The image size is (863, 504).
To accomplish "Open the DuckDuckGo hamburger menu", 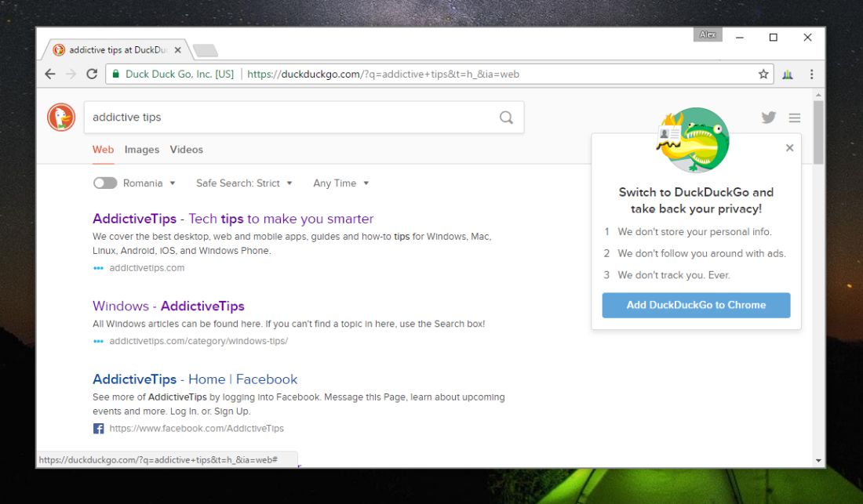I will click(x=794, y=118).
